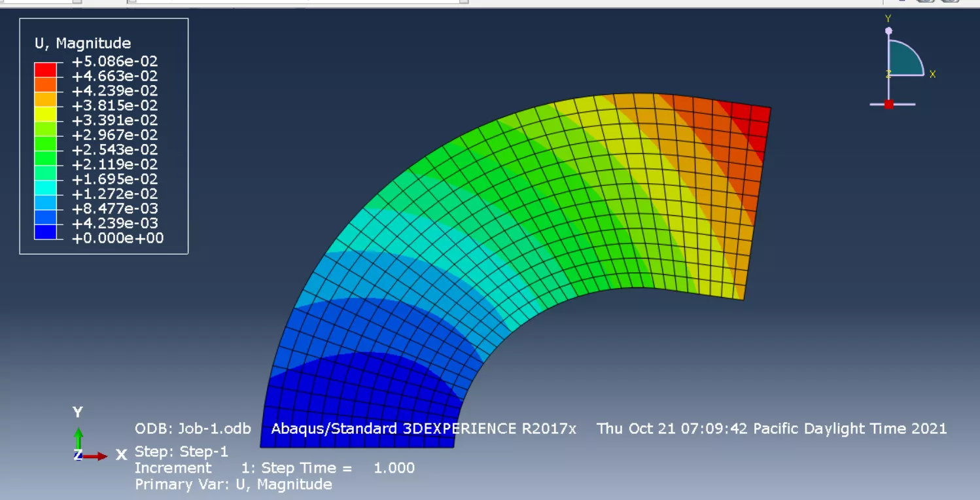Screen dimensions: 980x500
Task: Click the +0.000e+00 minimum legend value
Action: pos(117,238)
